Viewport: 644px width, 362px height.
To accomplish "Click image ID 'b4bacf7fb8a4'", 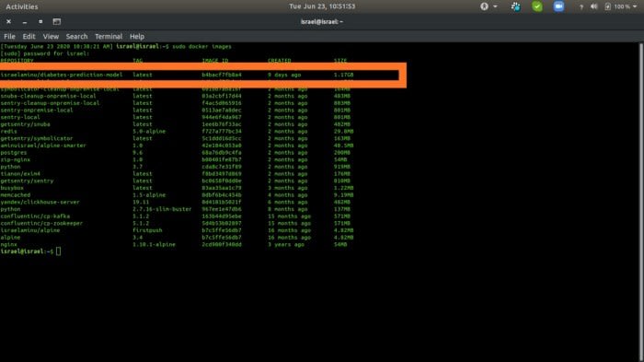I will [222, 75].
